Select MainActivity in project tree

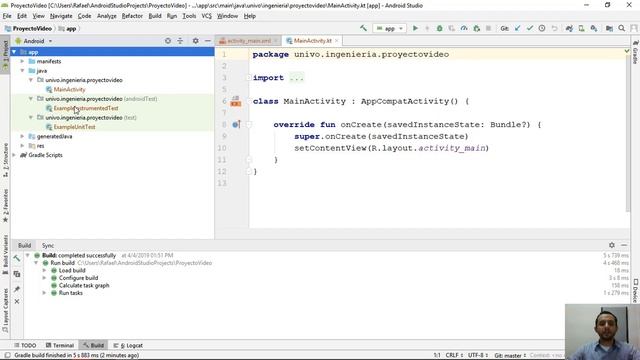pos(69,89)
